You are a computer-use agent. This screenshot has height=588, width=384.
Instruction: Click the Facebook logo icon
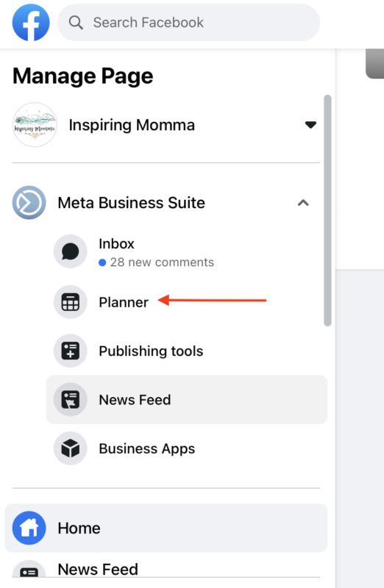31,23
